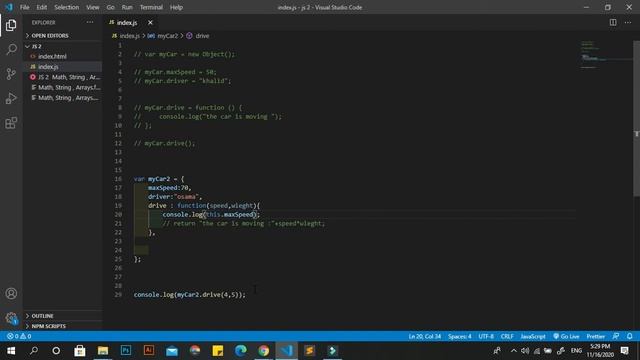Open Sublime Text from taskbar
This screenshot has height=360, width=640.
(309, 351)
